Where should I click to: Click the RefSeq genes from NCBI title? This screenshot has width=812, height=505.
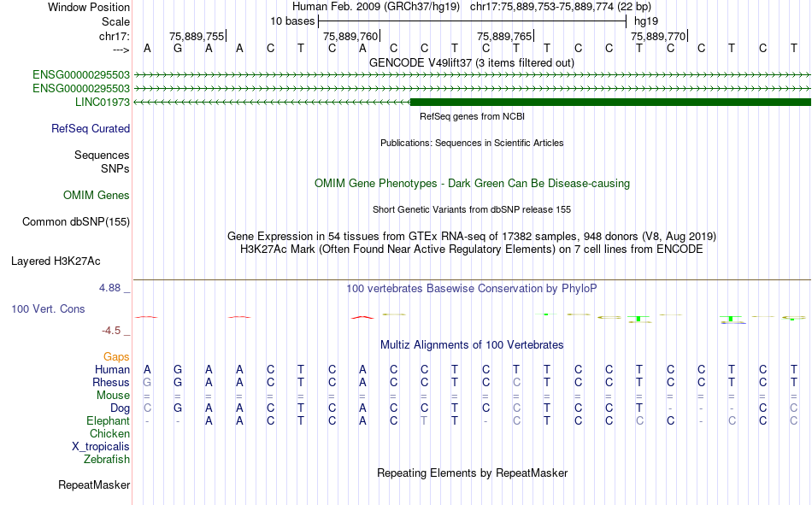[473, 116]
